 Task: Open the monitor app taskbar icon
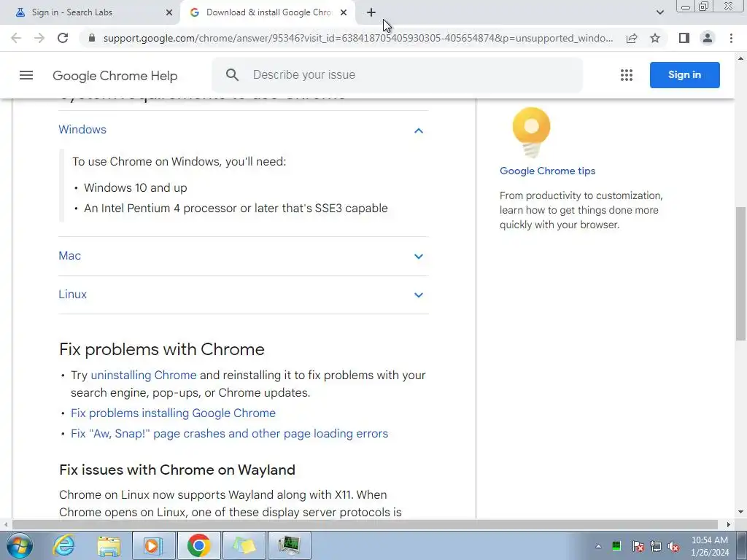[x=289, y=545]
